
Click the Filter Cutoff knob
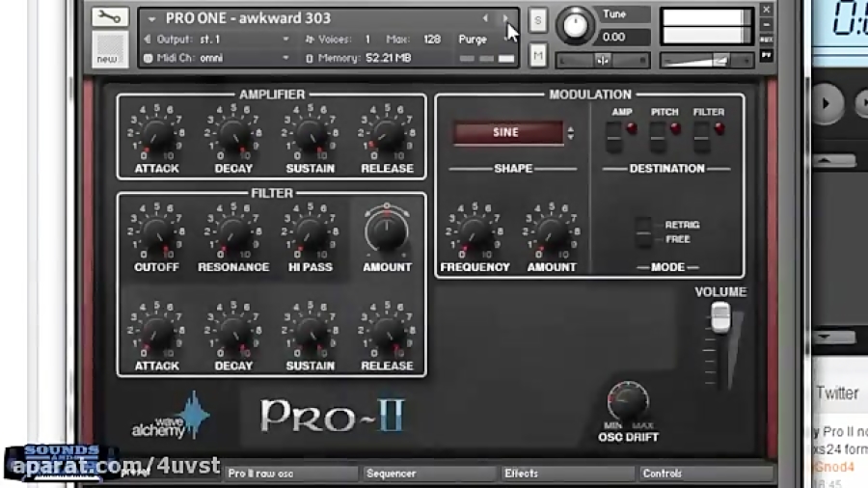[156, 231]
